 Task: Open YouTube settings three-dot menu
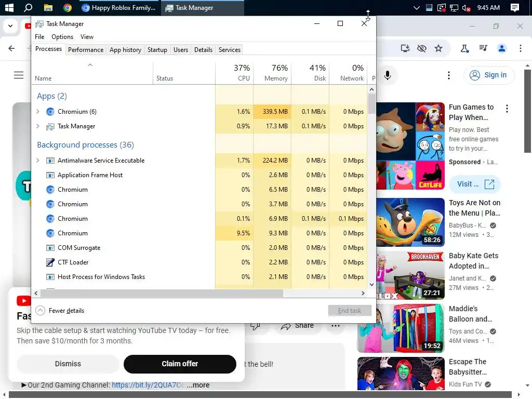click(448, 75)
